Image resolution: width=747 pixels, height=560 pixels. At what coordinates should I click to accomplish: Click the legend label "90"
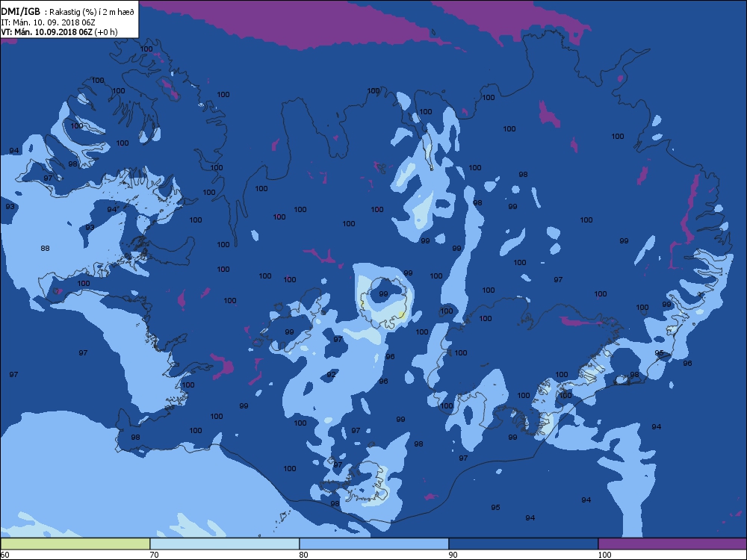[x=453, y=555]
